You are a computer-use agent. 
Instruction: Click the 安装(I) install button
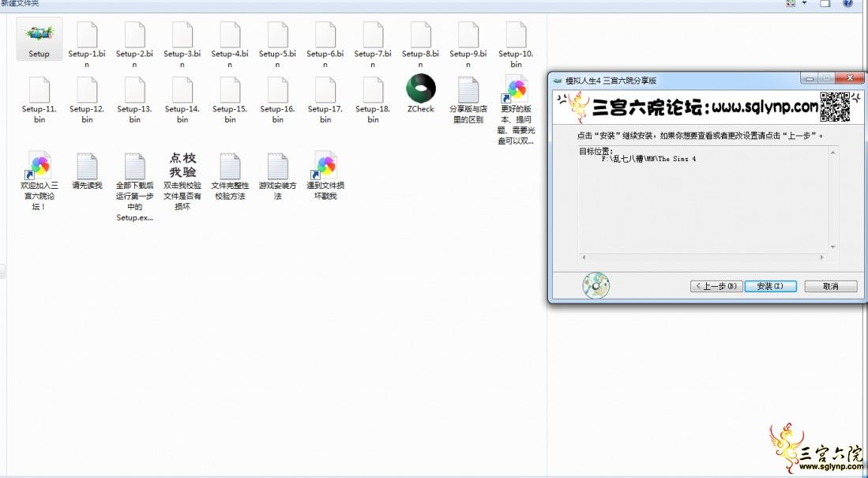(771, 286)
